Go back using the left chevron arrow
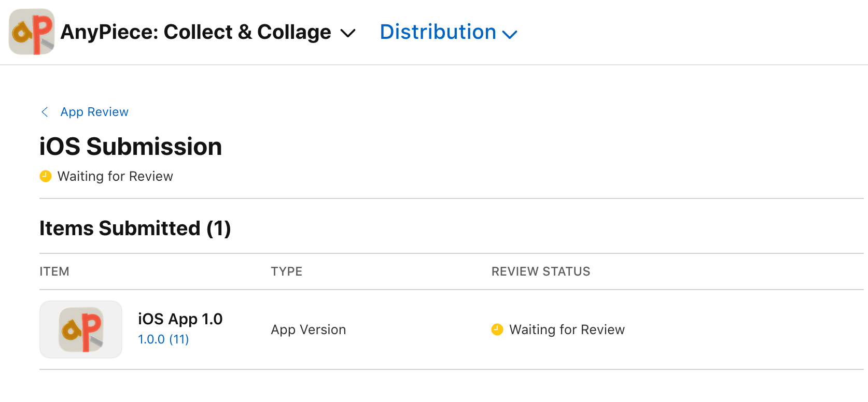Image resolution: width=868 pixels, height=402 pixels. [x=45, y=112]
